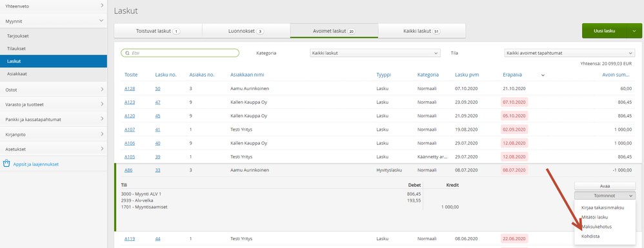644x248 pixels.
Task: Open the Toiminnot actions dropdown
Action: point(605,196)
